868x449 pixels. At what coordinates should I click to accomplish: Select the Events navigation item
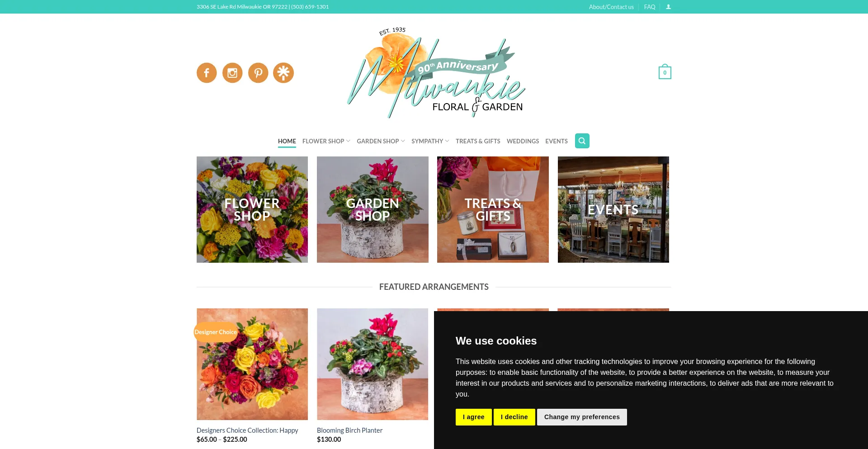[x=557, y=141]
